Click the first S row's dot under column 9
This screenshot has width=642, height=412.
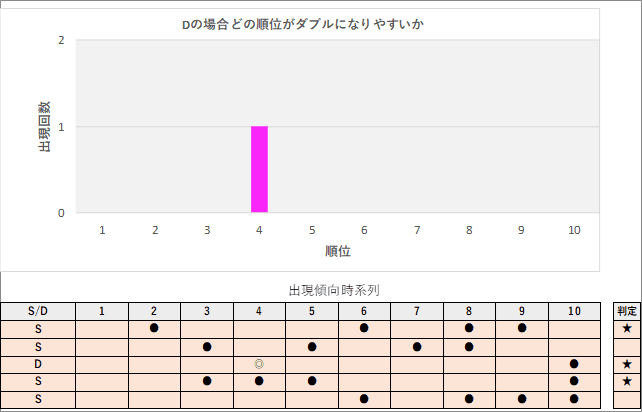521,328
